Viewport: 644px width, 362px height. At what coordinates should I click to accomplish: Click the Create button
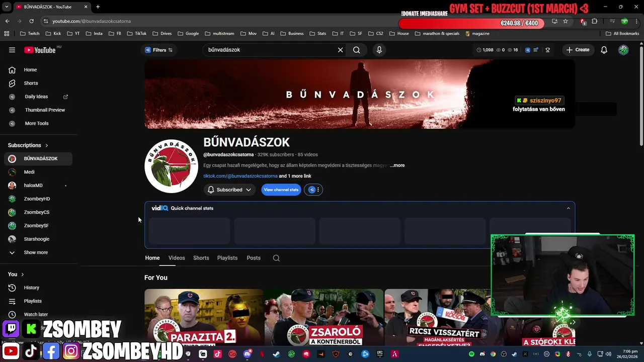click(x=578, y=50)
